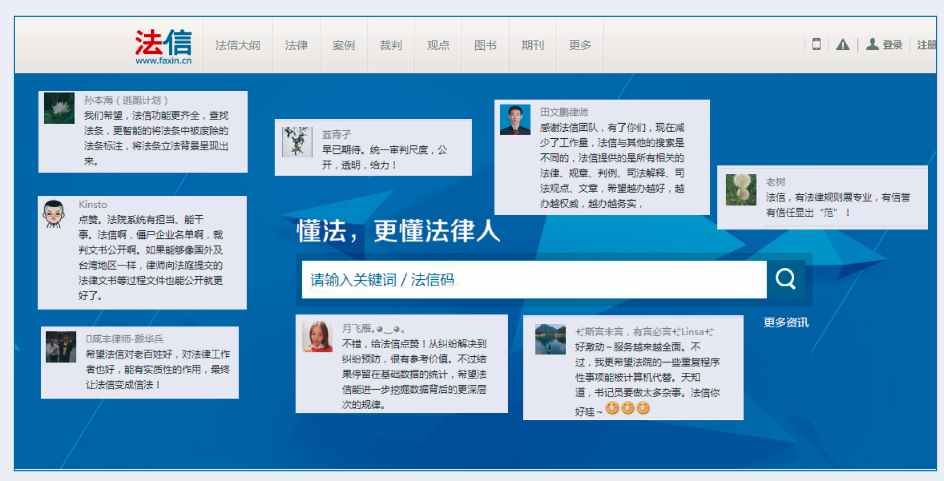Click the headline 懂法，更懂法律人
944x481 pixels.
tap(398, 231)
